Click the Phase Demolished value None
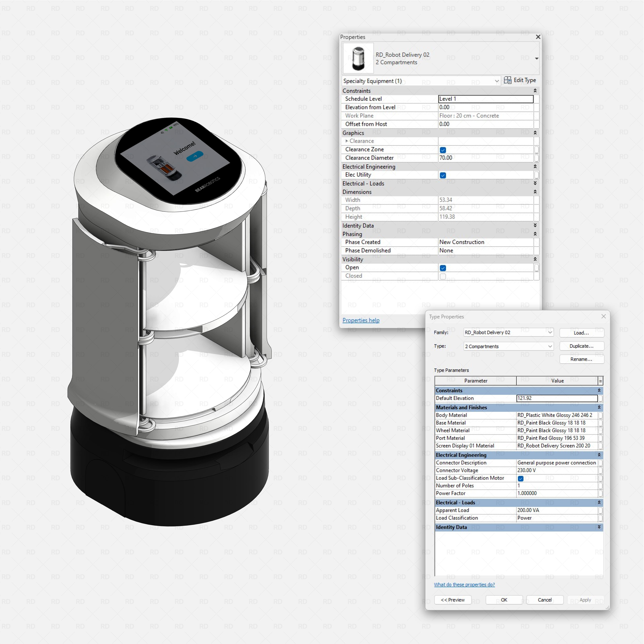 pos(486,251)
